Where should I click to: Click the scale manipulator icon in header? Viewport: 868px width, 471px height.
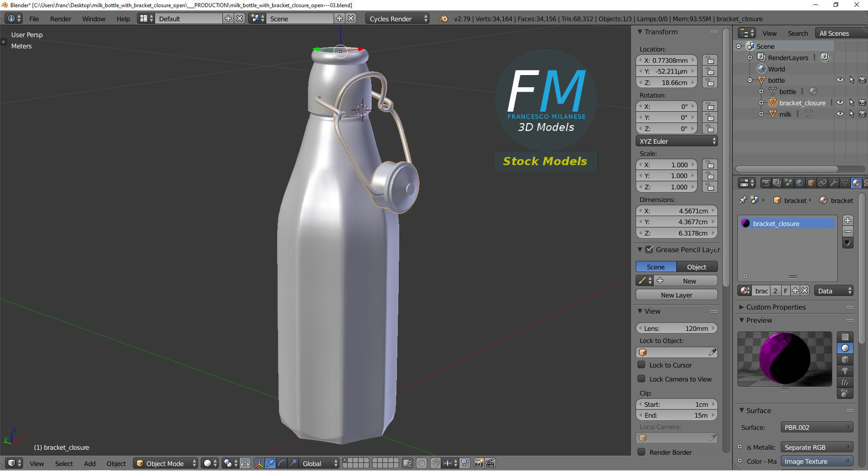[293, 463]
